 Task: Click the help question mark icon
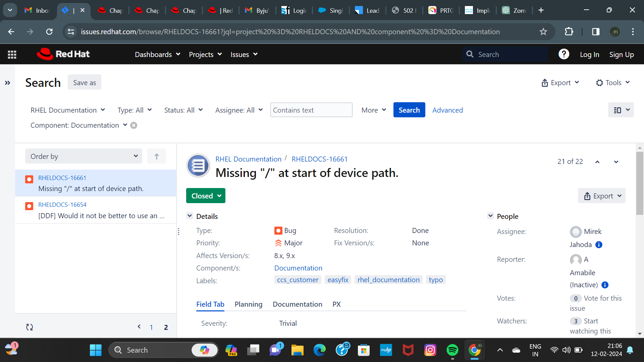564,54
